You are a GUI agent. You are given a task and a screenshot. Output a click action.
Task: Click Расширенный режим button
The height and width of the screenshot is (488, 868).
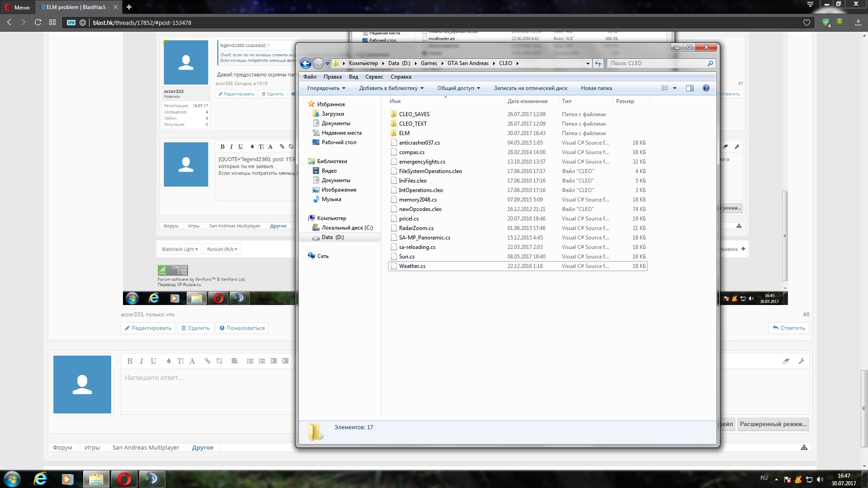(x=773, y=424)
